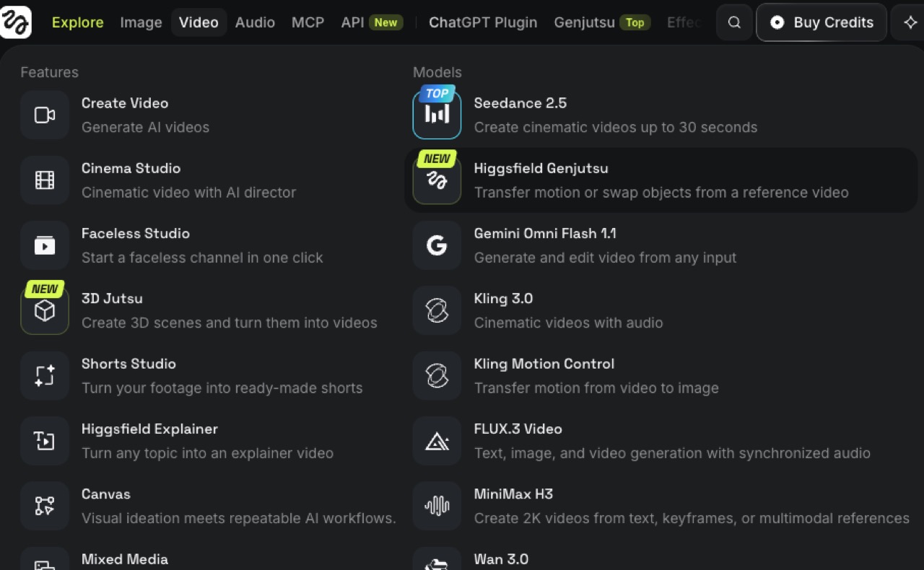Click the Gemini Omni Flash G icon
This screenshot has height=570, width=924.
click(x=437, y=245)
